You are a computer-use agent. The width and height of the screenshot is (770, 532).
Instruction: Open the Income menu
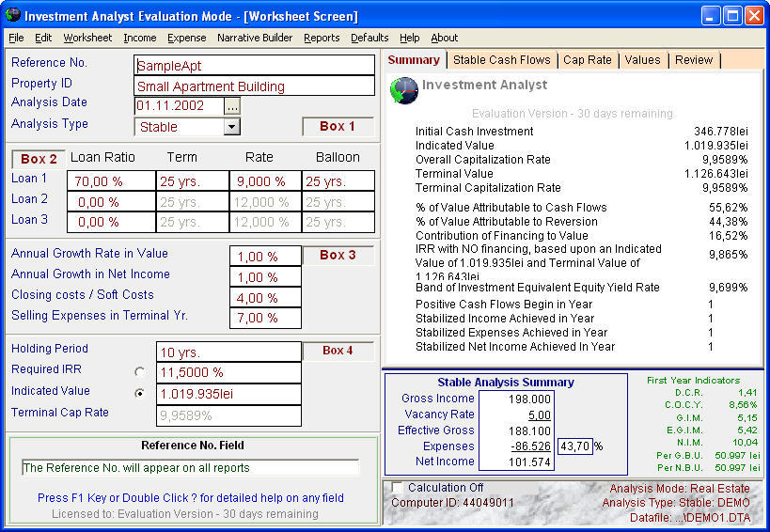coord(140,38)
